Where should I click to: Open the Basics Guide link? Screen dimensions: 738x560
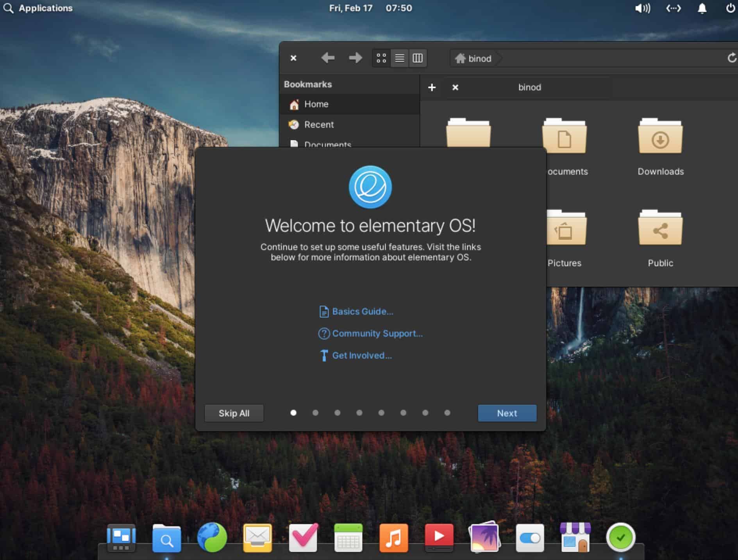click(x=362, y=311)
